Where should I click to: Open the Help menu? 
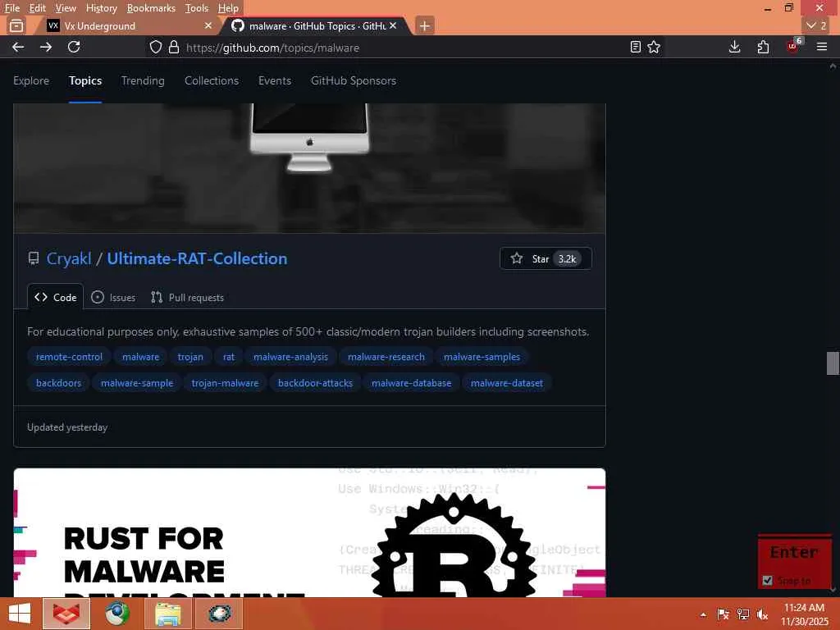tap(228, 8)
